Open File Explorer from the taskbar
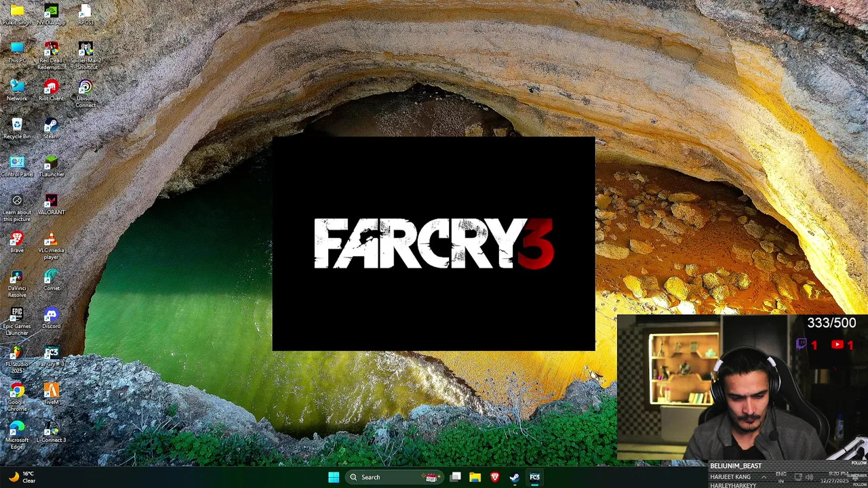 [x=475, y=477]
